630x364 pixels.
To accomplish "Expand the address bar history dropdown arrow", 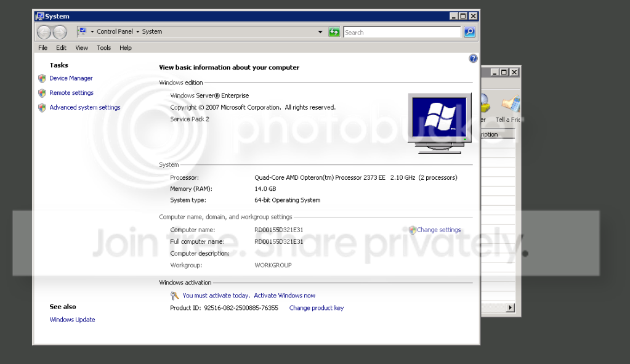I will [x=320, y=32].
